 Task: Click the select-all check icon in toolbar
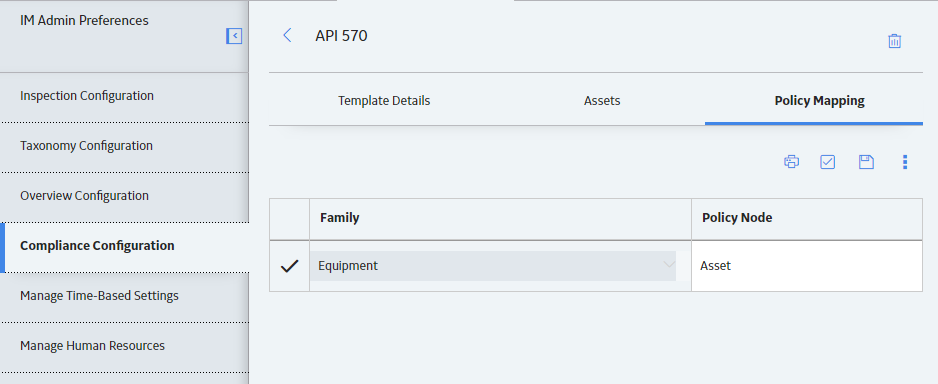click(x=827, y=161)
